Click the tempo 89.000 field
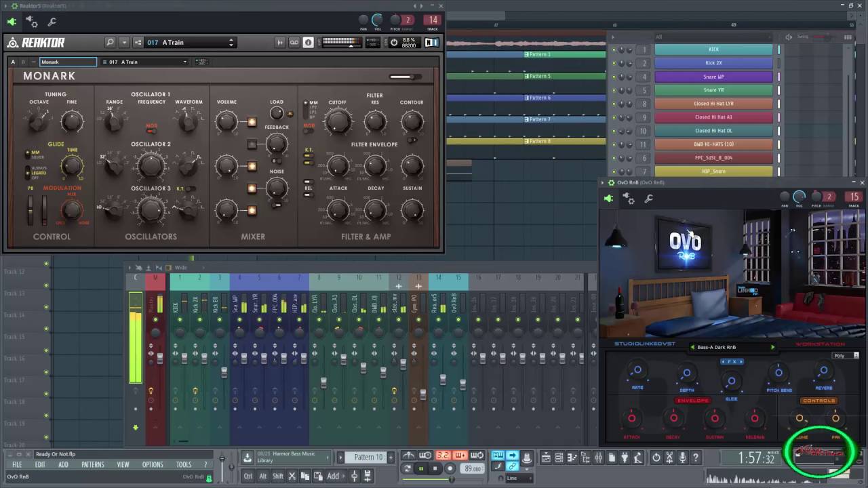This screenshot has width=868, height=488. (473, 468)
